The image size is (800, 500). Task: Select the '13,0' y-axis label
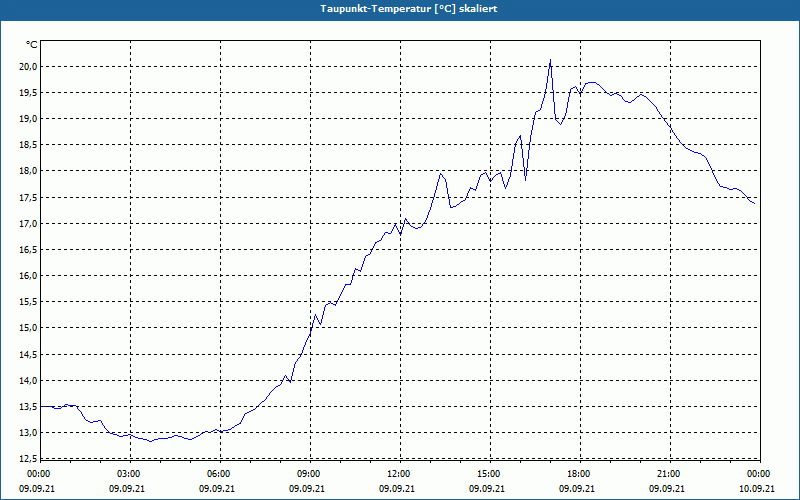point(29,433)
